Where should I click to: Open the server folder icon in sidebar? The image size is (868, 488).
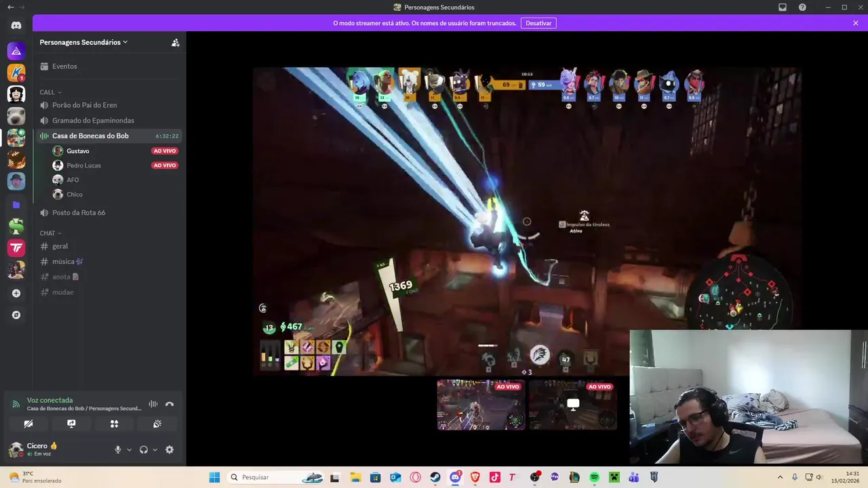[x=16, y=205]
